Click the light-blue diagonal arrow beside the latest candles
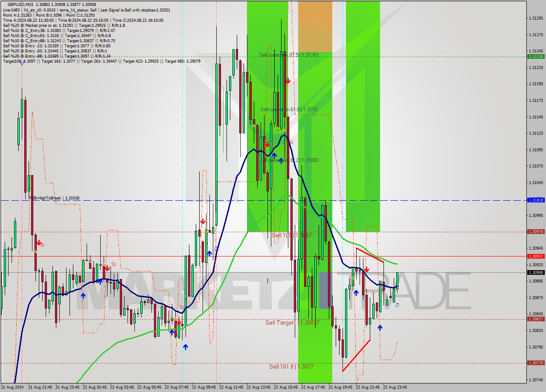Viewport: 546px width, 392px height. [x=397, y=305]
